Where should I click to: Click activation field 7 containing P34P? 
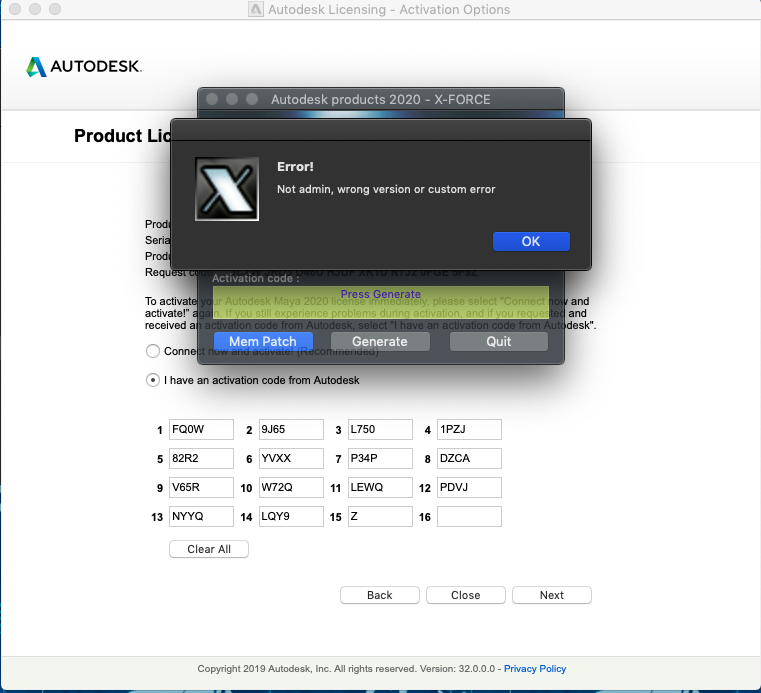[380, 459]
